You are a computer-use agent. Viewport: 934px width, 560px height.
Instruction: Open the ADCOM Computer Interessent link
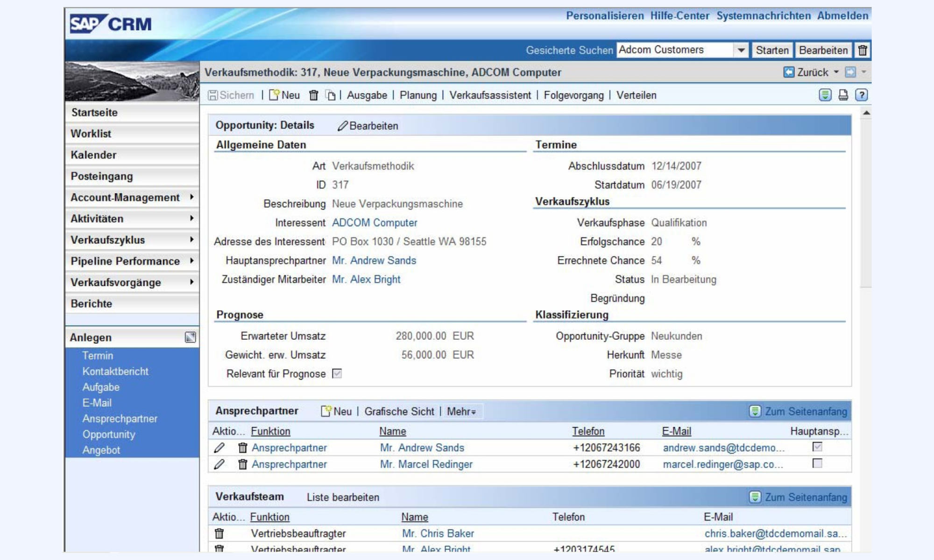click(x=375, y=223)
